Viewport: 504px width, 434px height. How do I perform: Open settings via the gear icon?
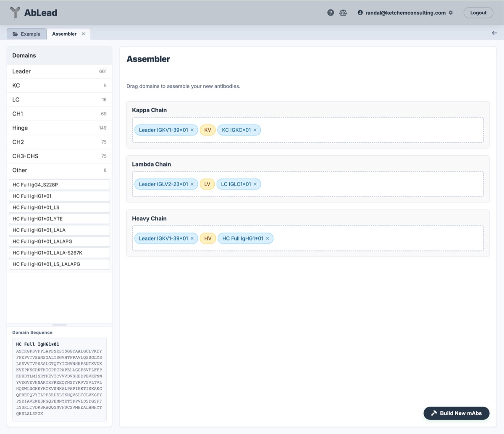[451, 13]
